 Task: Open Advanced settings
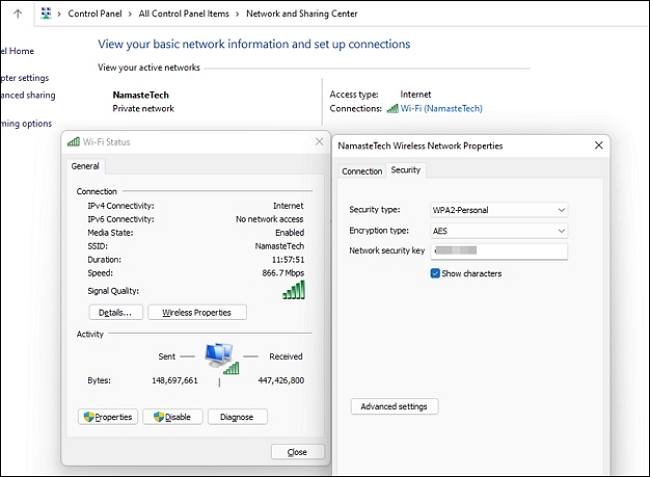tap(394, 406)
